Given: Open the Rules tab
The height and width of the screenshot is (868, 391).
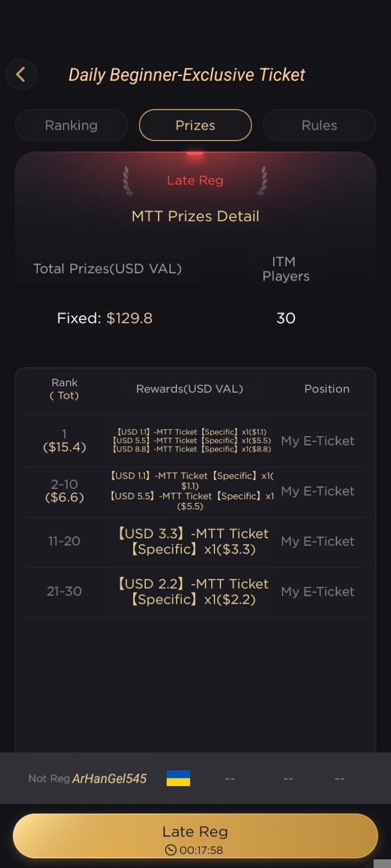Looking at the screenshot, I should pyautogui.click(x=319, y=125).
